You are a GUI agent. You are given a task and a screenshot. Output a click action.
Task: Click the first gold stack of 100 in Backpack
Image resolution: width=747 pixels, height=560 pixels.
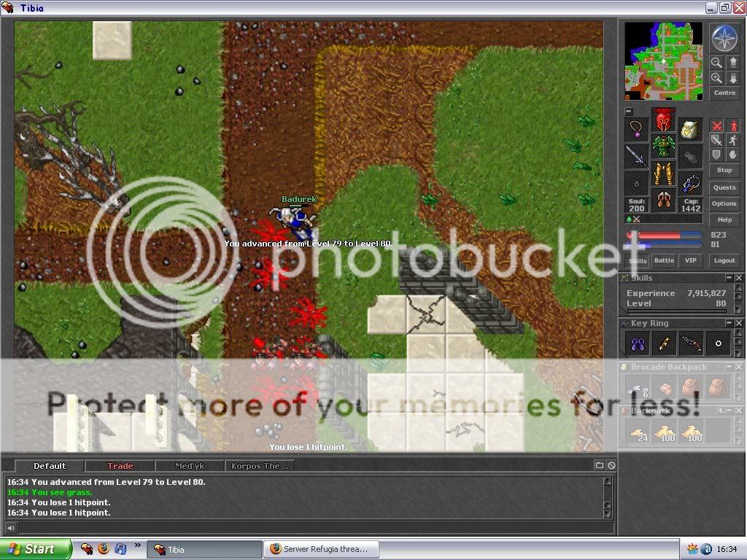pyautogui.click(x=665, y=432)
